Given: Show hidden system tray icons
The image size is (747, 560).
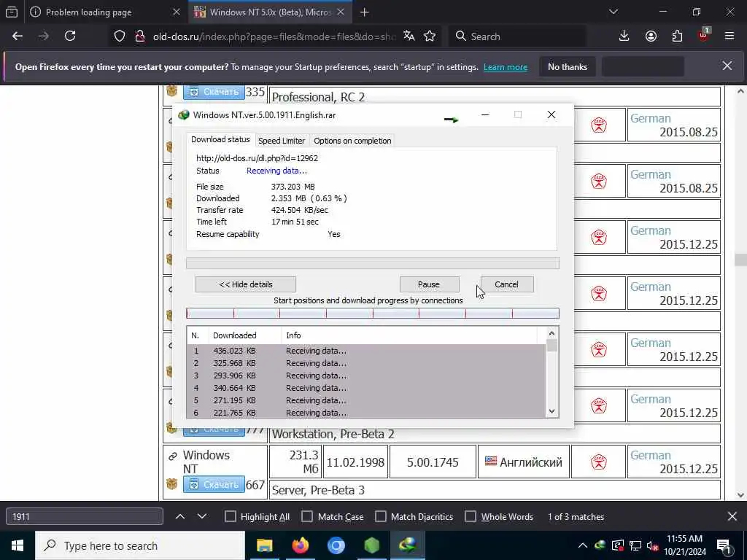Looking at the screenshot, I should (583, 545).
